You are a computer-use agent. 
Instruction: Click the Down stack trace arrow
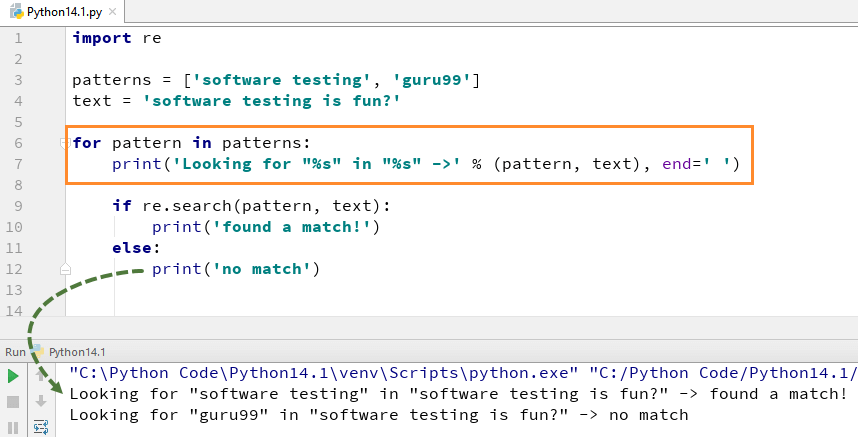pos(41,402)
